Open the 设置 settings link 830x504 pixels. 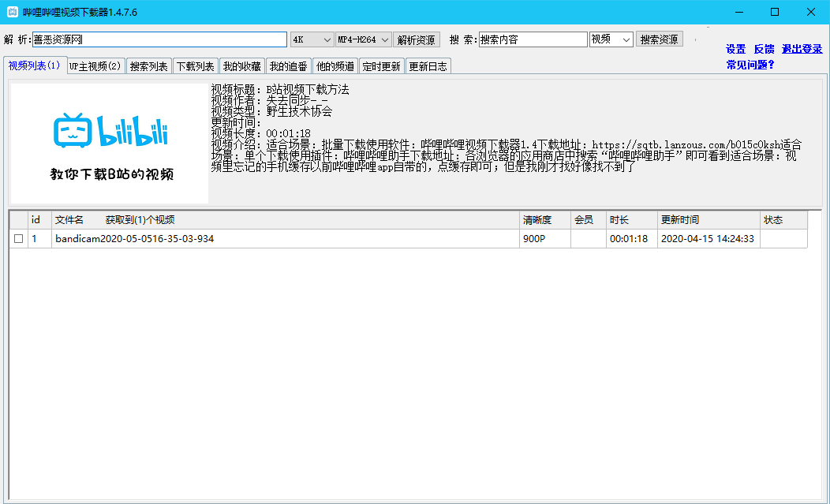click(734, 49)
